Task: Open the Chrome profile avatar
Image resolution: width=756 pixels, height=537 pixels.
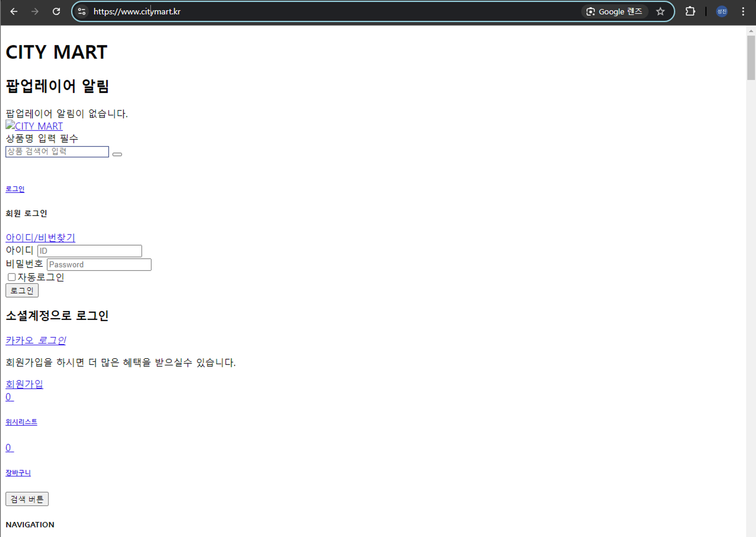Action: (722, 12)
